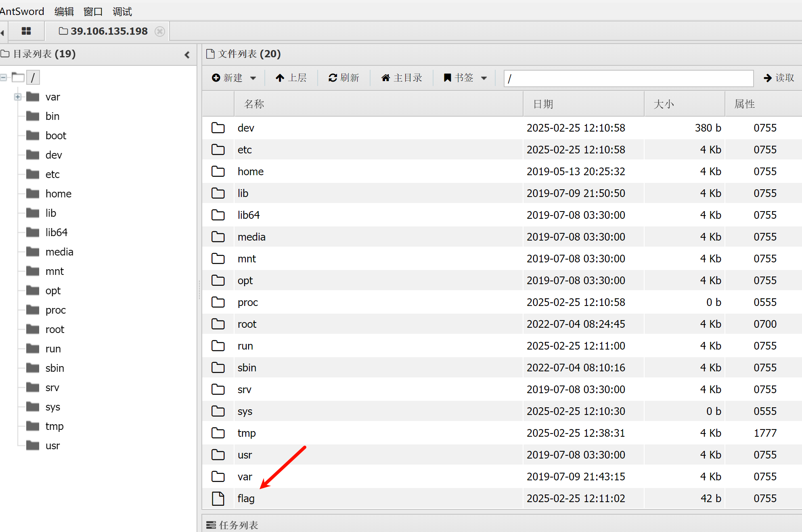Select opt folder in directory tree
Image resolution: width=802 pixels, height=532 pixels.
coord(53,291)
